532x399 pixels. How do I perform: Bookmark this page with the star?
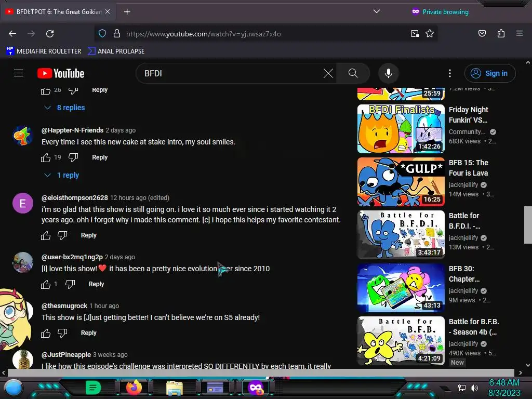(x=430, y=34)
